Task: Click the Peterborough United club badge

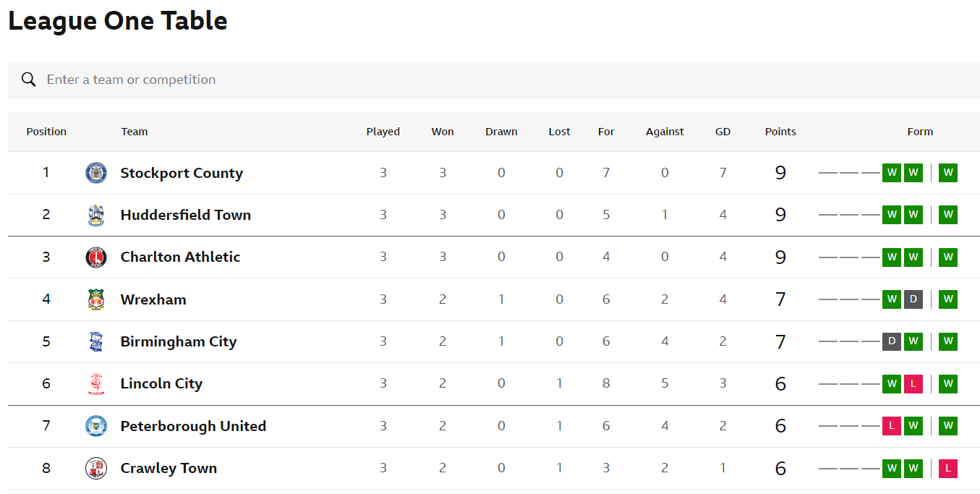Action: click(96, 426)
